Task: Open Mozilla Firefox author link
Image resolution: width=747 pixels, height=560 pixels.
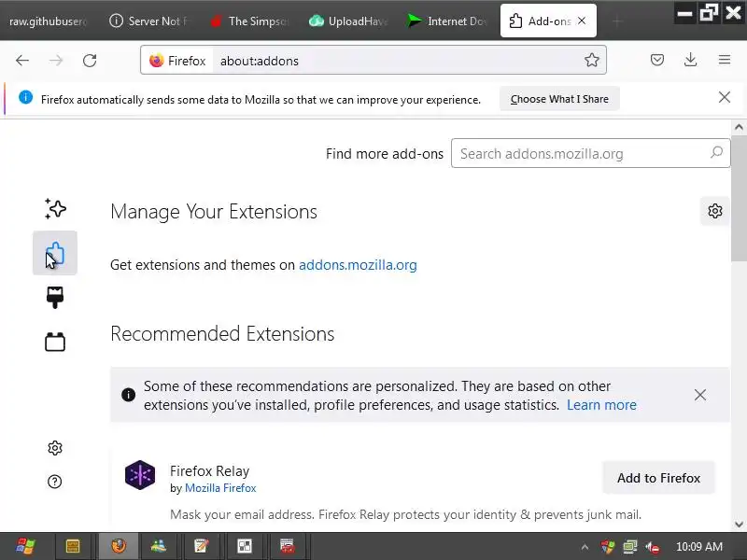Action: 220,488
